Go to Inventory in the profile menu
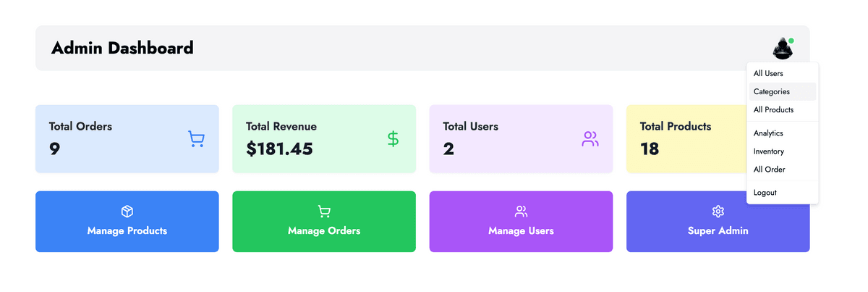The image size is (868, 292). coord(769,151)
